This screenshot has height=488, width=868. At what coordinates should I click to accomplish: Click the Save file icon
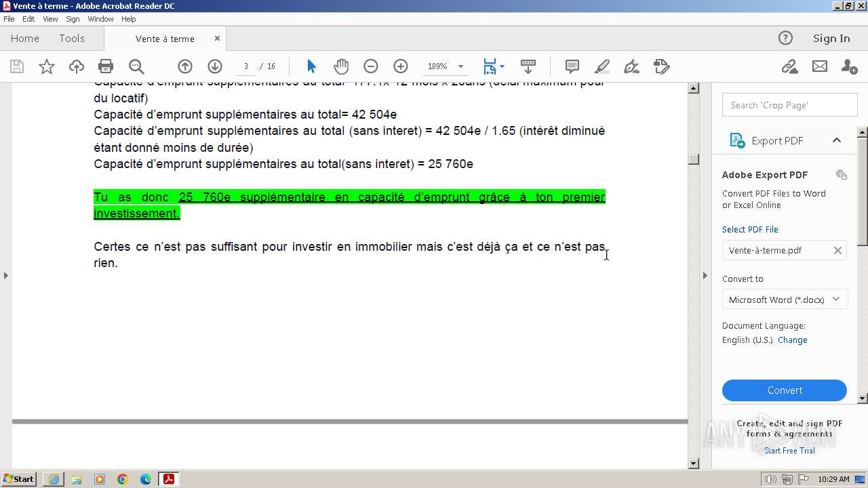[x=17, y=66]
